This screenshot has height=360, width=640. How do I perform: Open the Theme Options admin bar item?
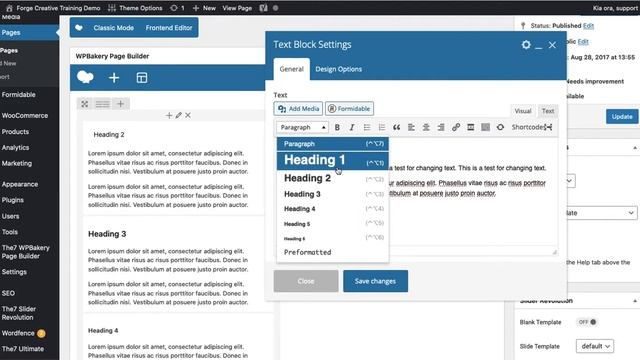(135, 8)
